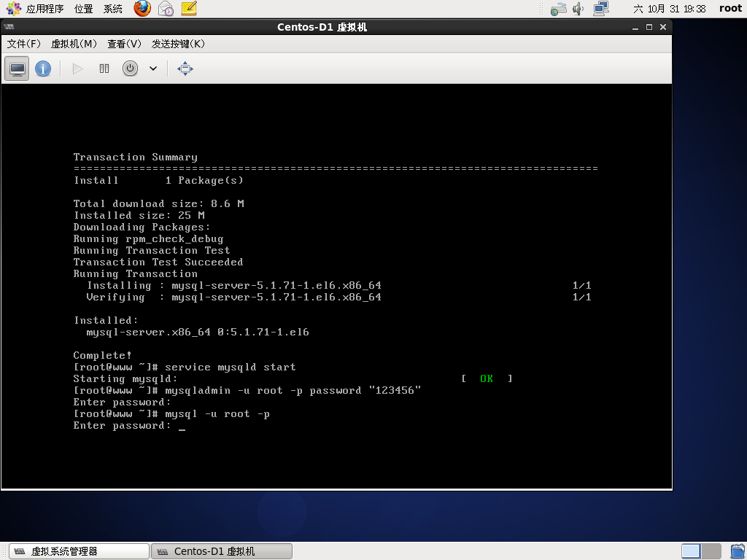Viewport: 747px width, 560px height.
Task: Maximize the Centos-D1 window
Action: tap(649, 27)
